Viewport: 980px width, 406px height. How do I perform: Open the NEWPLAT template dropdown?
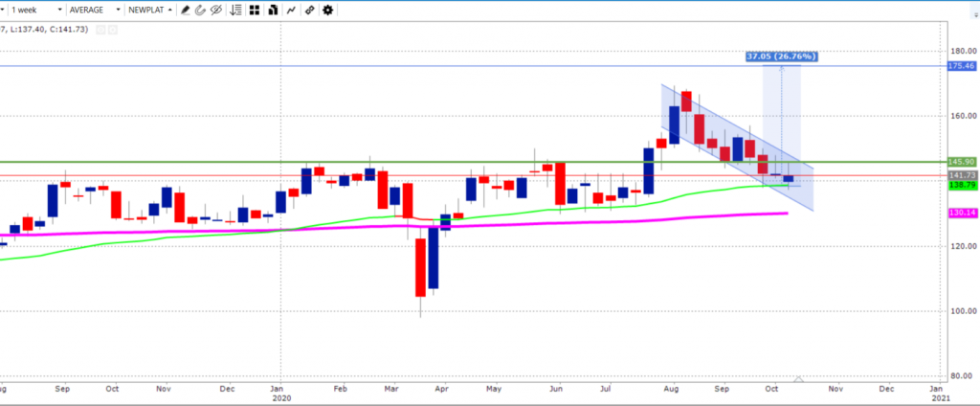[x=151, y=11]
